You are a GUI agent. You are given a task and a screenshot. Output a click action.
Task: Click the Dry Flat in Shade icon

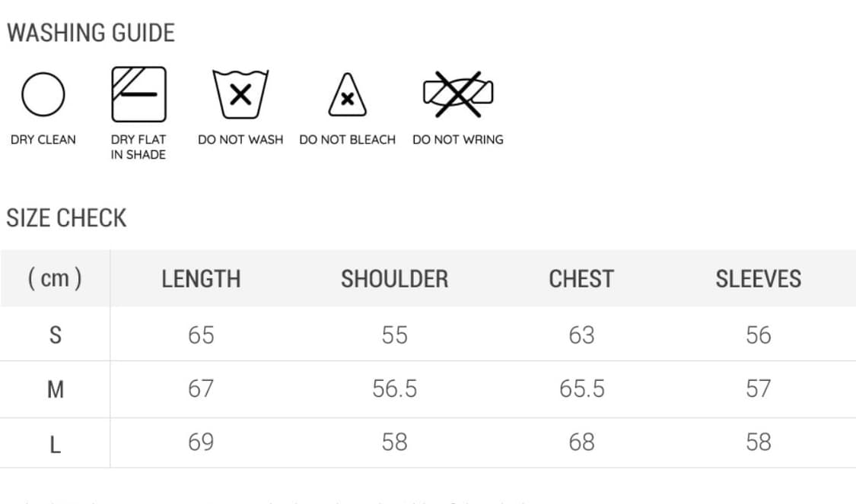click(x=138, y=94)
